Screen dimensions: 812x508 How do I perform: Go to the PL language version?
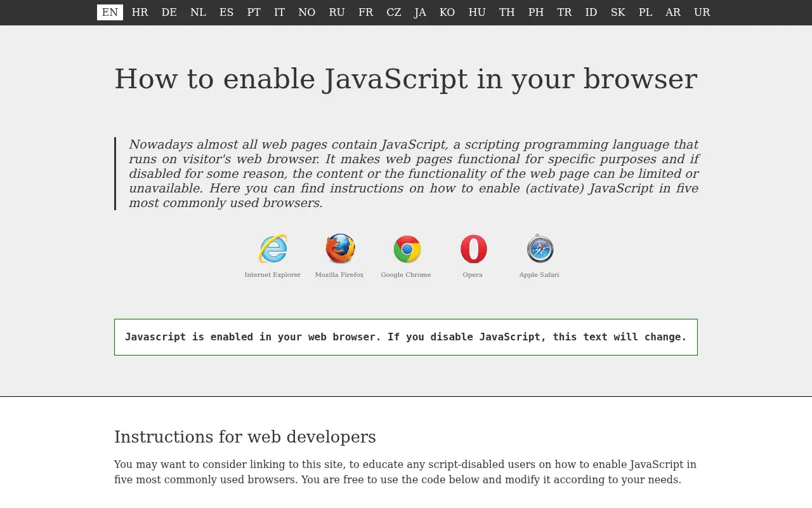pos(645,12)
